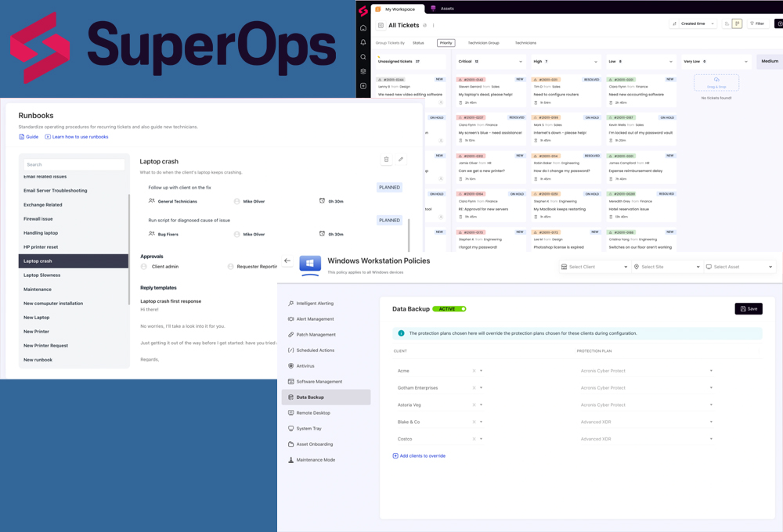The height and width of the screenshot is (532, 783).
Task: Click the notifications bell in the sidebar
Action: click(363, 42)
